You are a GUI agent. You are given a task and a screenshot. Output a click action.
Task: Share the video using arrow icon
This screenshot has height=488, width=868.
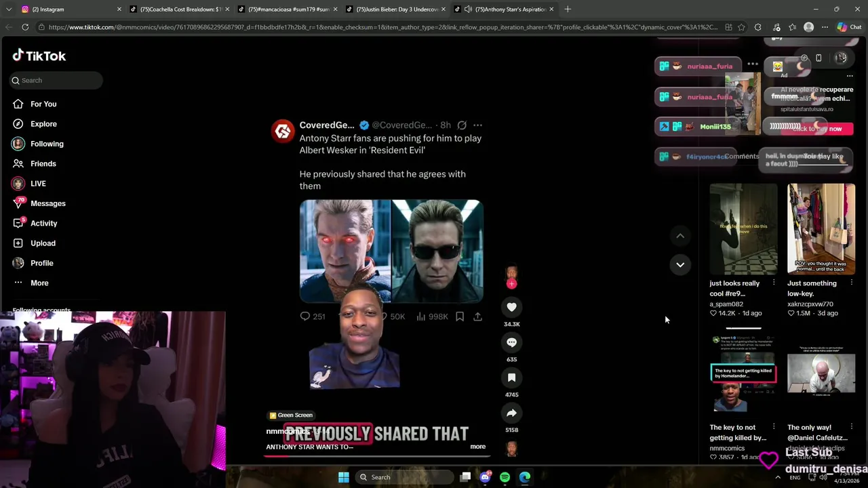tap(511, 413)
